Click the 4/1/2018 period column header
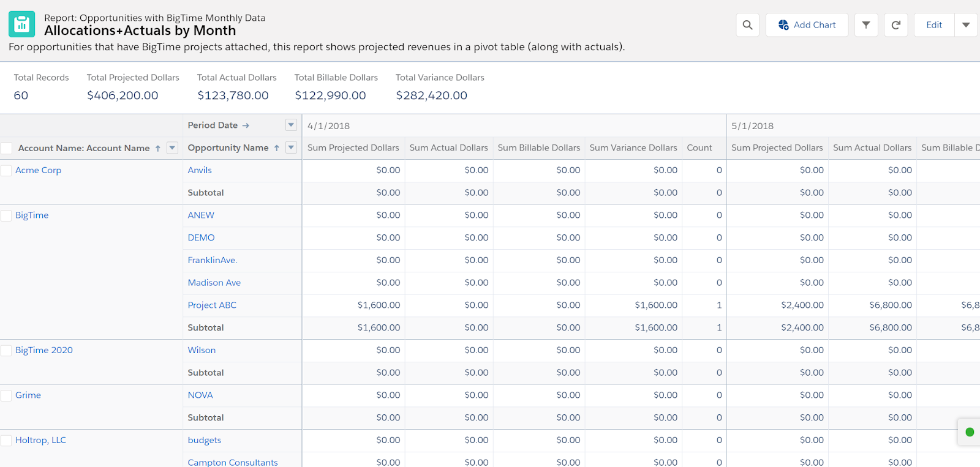Screen dimensions: 980x467 [328, 126]
